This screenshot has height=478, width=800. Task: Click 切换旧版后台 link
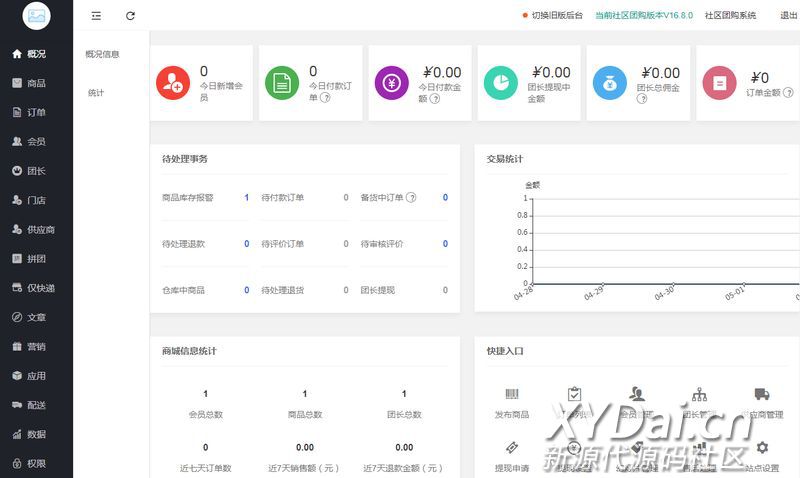coord(556,16)
